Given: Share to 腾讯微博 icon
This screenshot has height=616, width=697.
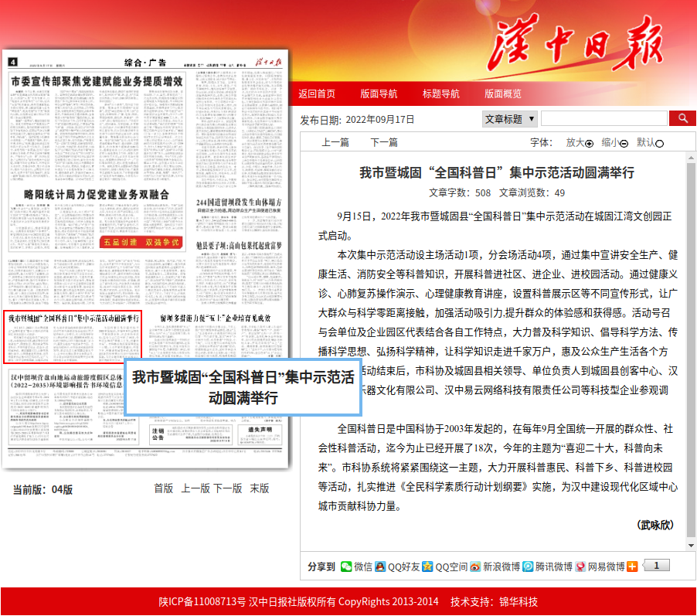Looking at the screenshot, I should (528, 567).
